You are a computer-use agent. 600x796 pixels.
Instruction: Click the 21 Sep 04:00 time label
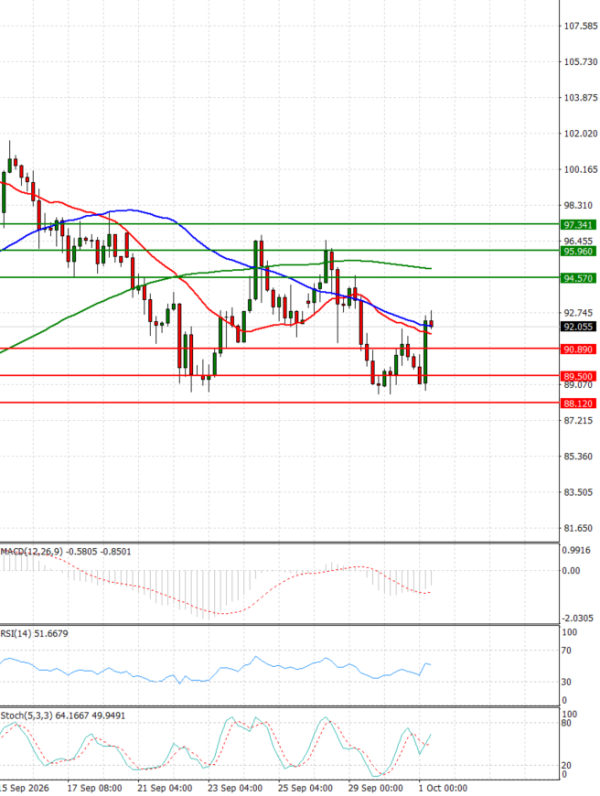164,788
